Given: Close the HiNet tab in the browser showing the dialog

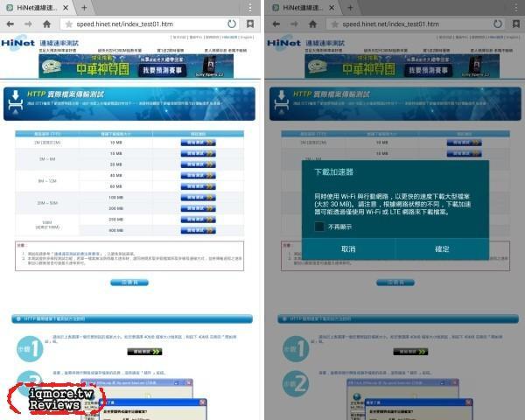Looking at the screenshot, I should coord(332,8).
